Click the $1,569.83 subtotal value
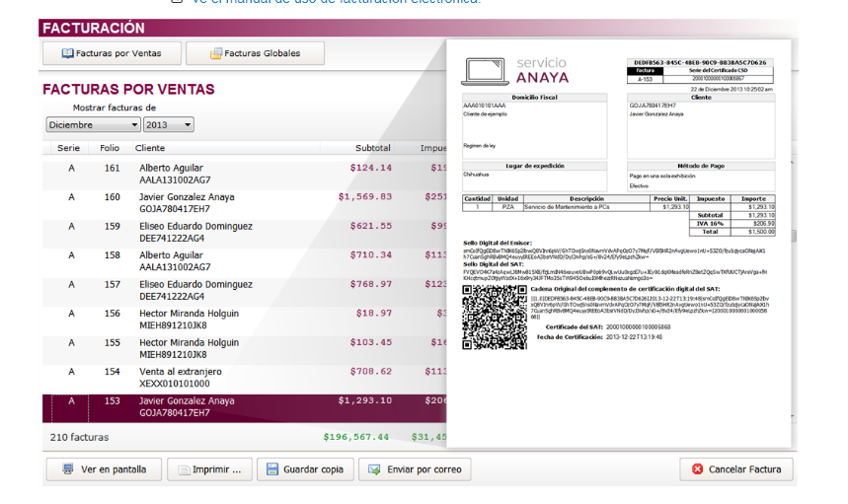Screen dimensions: 848x504 click(365, 197)
